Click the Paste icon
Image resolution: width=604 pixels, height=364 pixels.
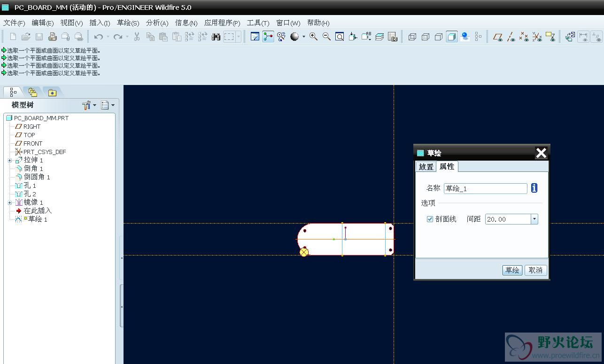point(163,37)
